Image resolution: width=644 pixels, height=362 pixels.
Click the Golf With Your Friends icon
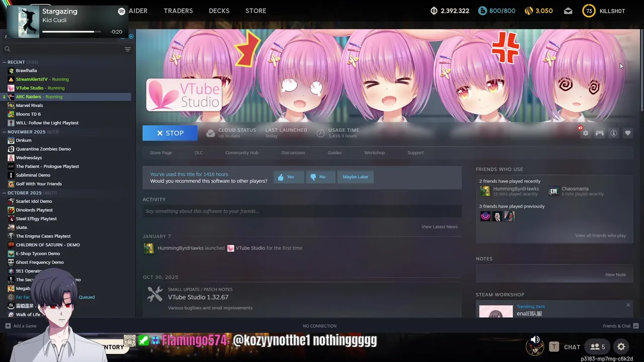point(11,184)
